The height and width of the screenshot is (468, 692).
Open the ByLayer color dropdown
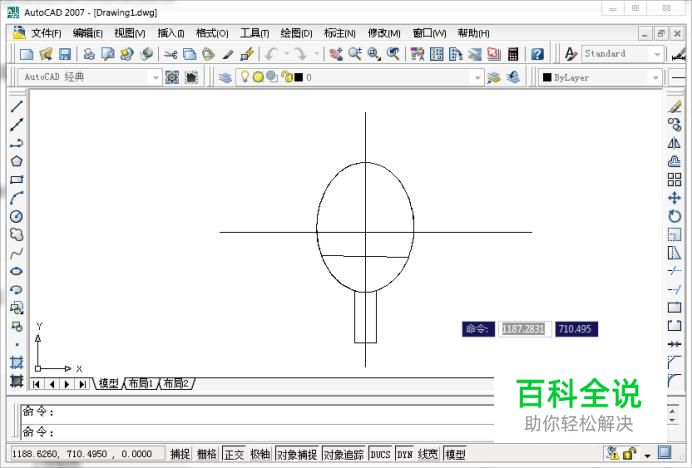click(x=655, y=78)
